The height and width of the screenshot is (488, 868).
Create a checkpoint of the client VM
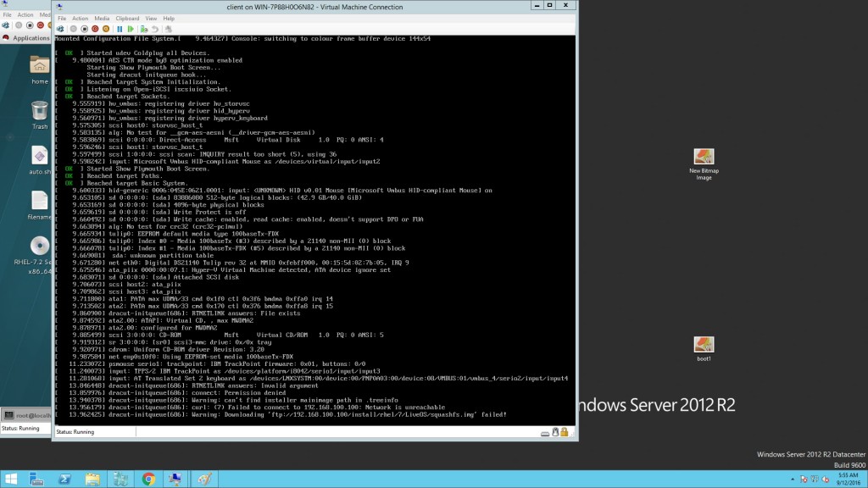[144, 29]
